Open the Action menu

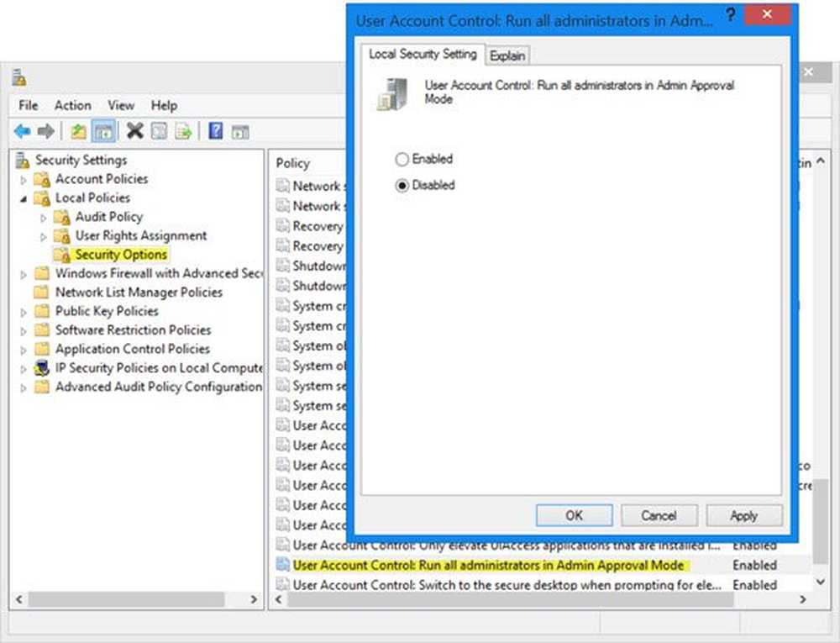coord(72,105)
